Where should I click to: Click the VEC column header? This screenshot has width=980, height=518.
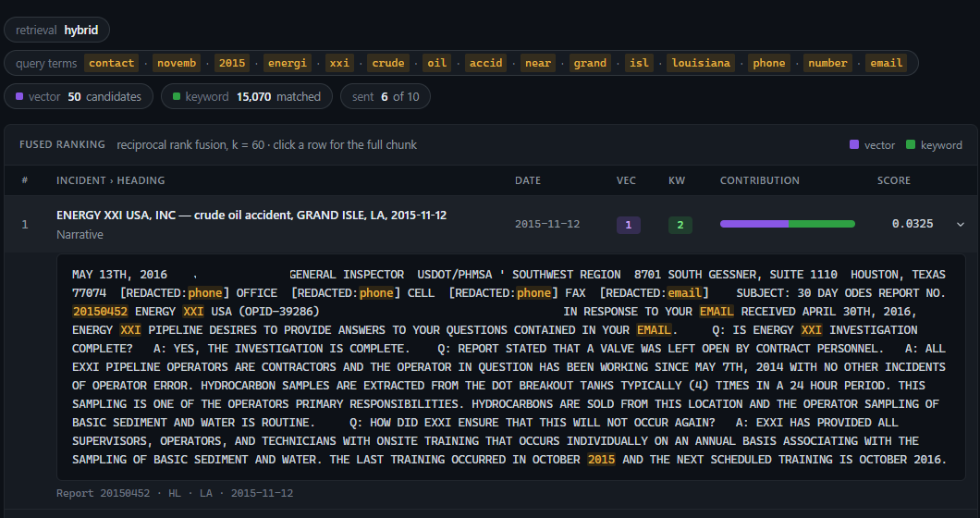click(626, 180)
